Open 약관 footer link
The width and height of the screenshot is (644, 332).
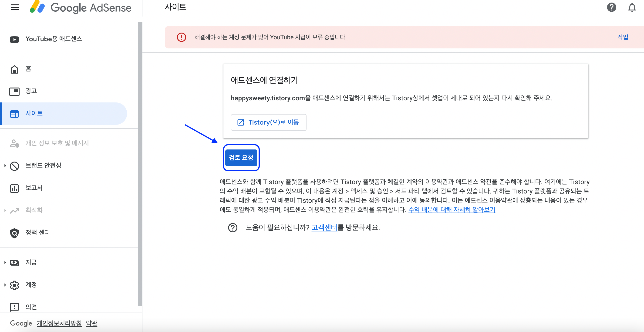[x=91, y=323]
